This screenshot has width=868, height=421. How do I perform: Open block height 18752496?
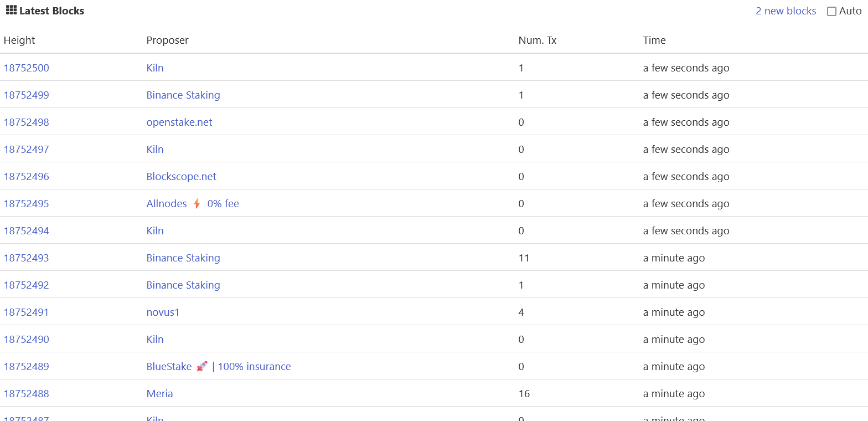tap(27, 177)
